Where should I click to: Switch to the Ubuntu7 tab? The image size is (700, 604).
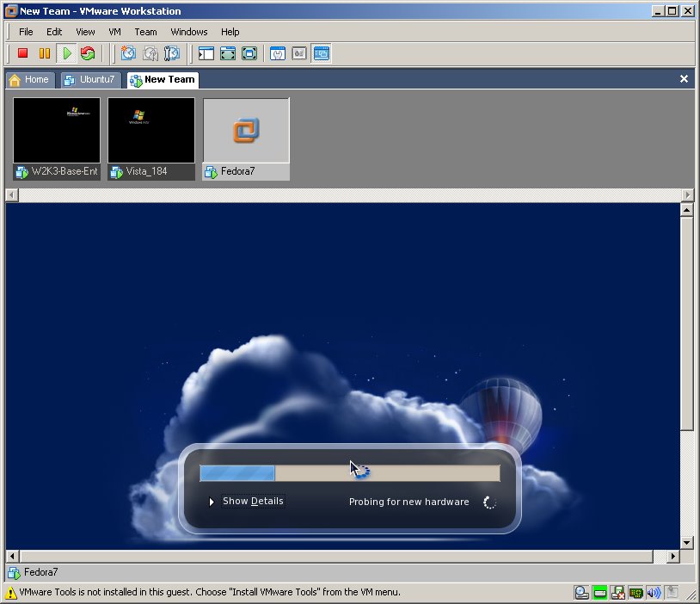[90, 80]
